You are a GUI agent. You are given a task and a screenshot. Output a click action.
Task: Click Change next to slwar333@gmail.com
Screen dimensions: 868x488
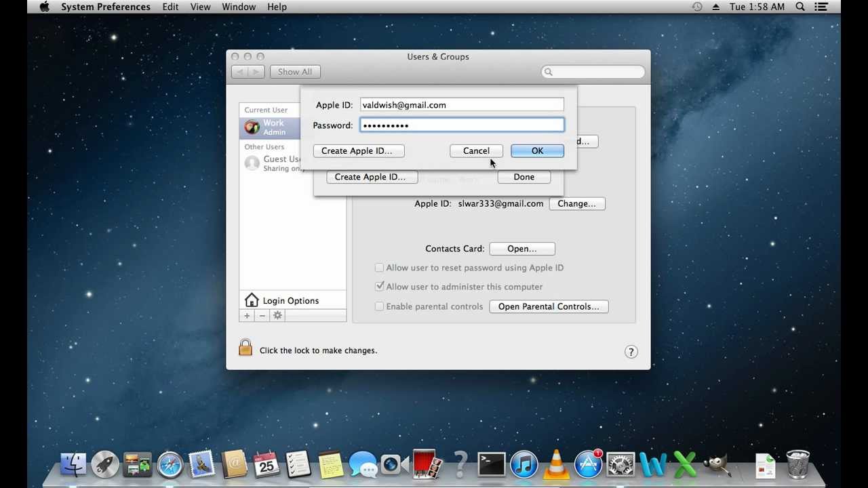coord(576,203)
